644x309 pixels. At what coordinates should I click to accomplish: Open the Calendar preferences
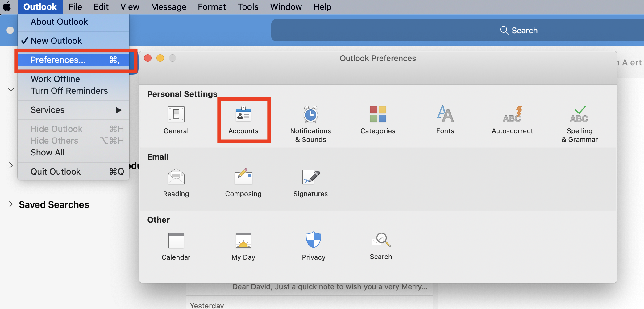tap(176, 245)
